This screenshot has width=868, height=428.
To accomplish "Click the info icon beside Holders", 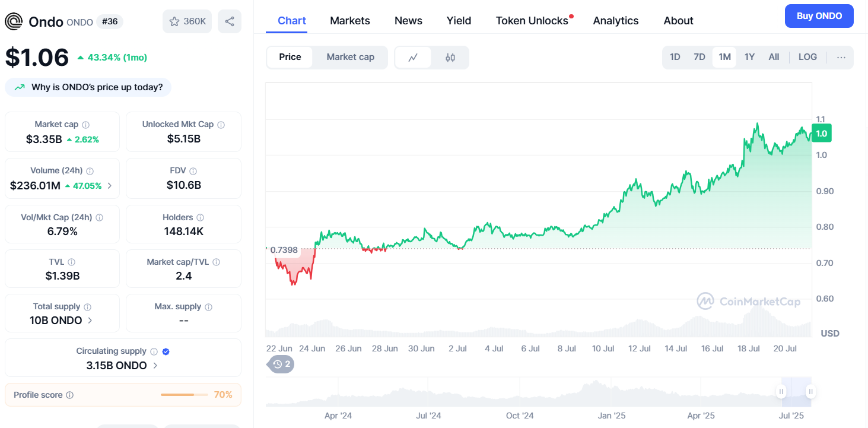I will click(200, 218).
